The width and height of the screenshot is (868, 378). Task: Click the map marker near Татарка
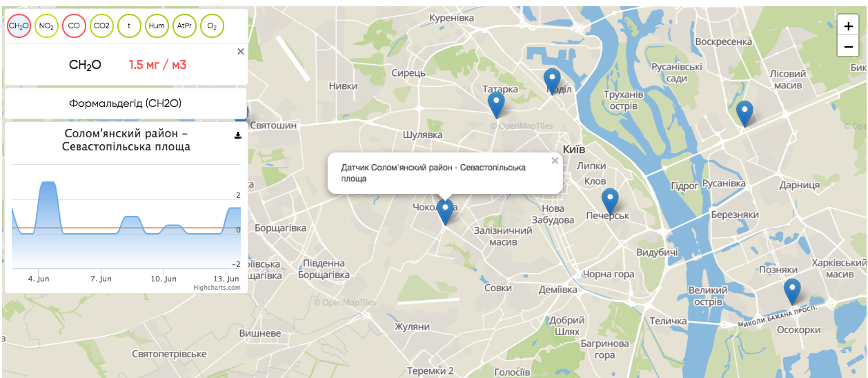point(496,104)
